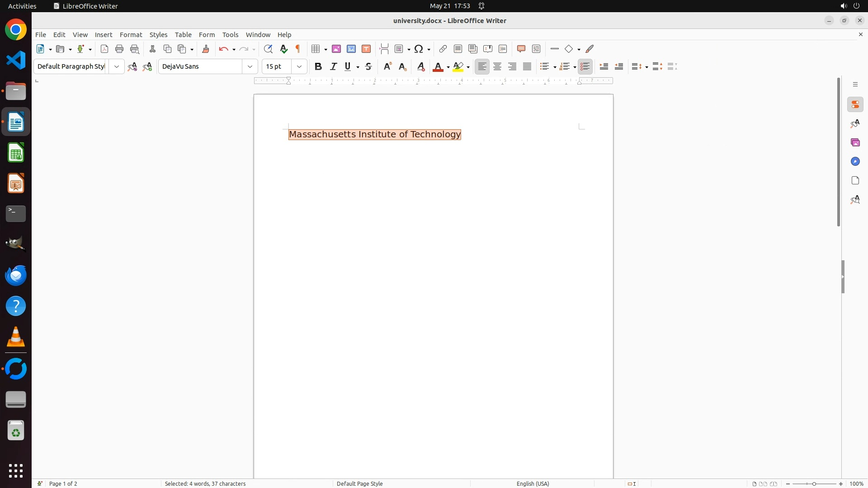Open the Find & Replace icon
868x488 pixels.
268,49
